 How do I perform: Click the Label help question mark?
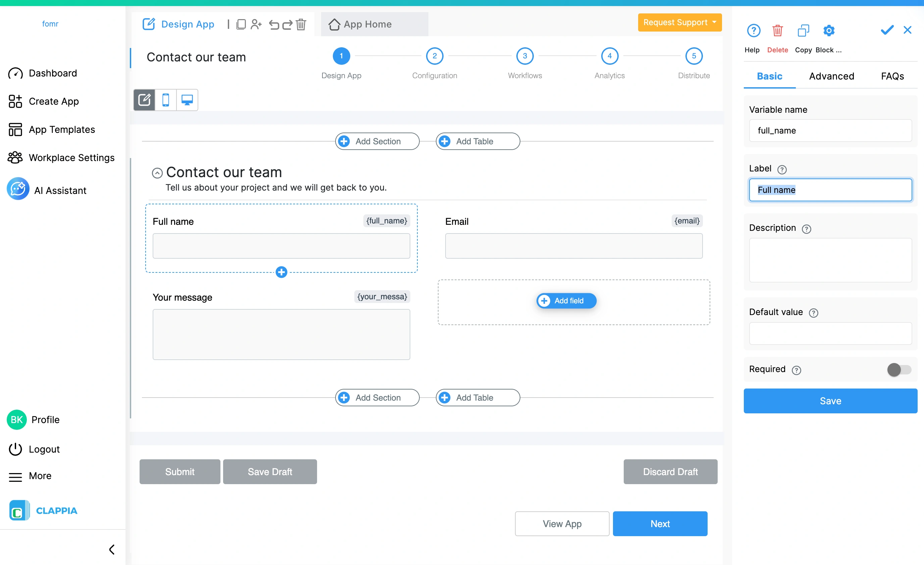click(x=782, y=169)
